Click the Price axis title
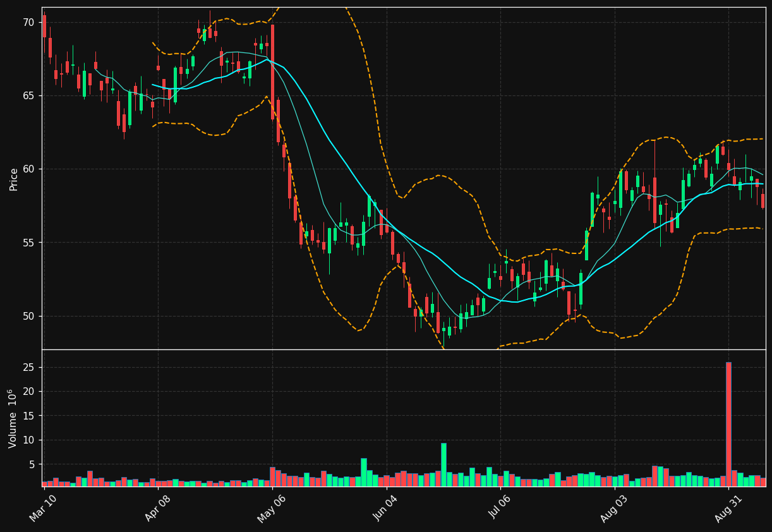The width and height of the screenshot is (772, 532). (13, 179)
